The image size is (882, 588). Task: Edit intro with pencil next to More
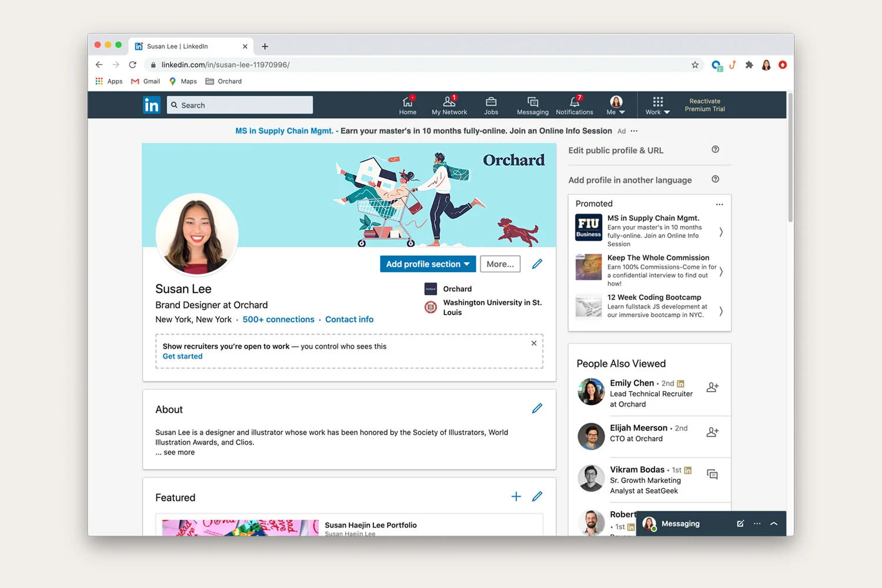pos(537,264)
